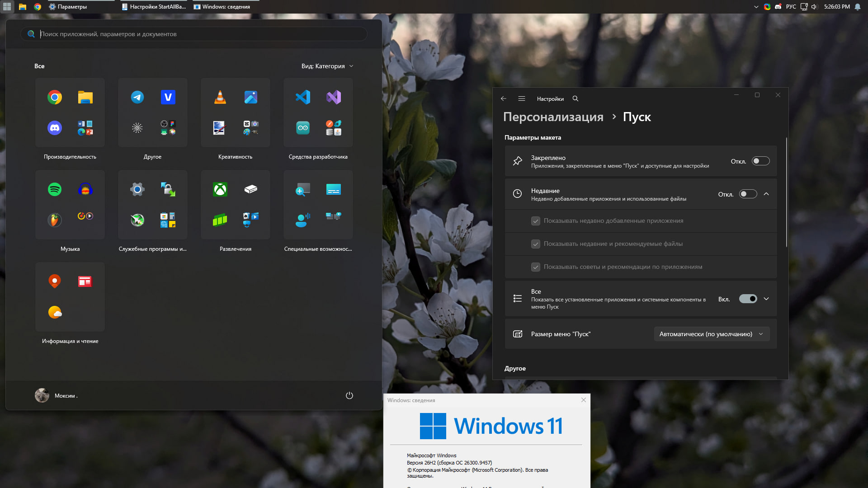Viewport: 868px width, 488px height.
Task: Open the Settings hamburger navigation menu
Action: point(522,99)
